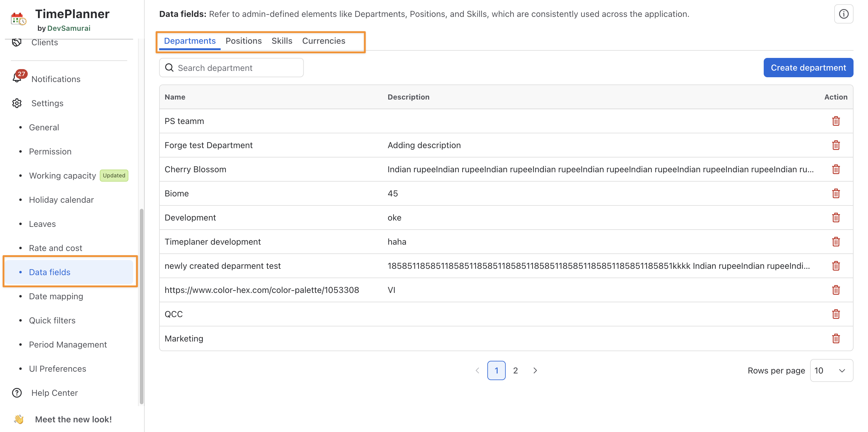Switch to the Currencies tab

324,41
